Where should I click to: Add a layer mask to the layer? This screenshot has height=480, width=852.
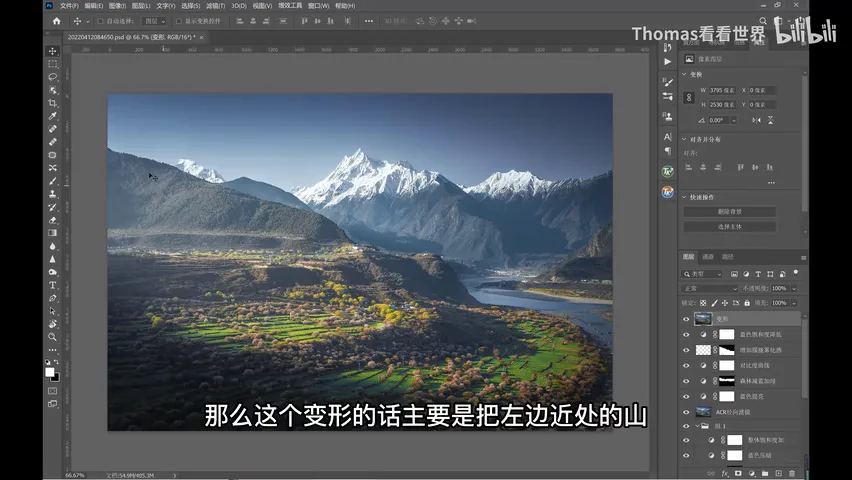point(738,473)
